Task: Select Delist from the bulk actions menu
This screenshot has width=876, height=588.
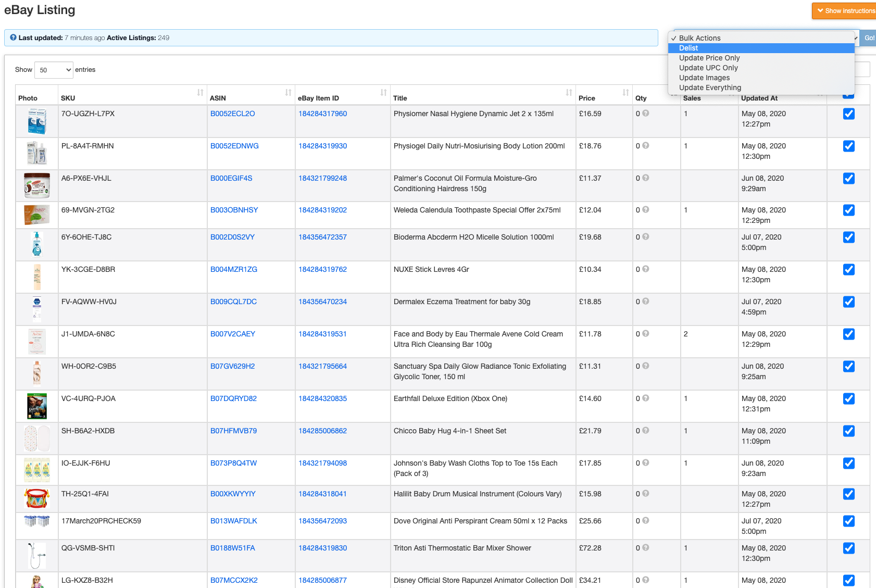Action: point(761,48)
